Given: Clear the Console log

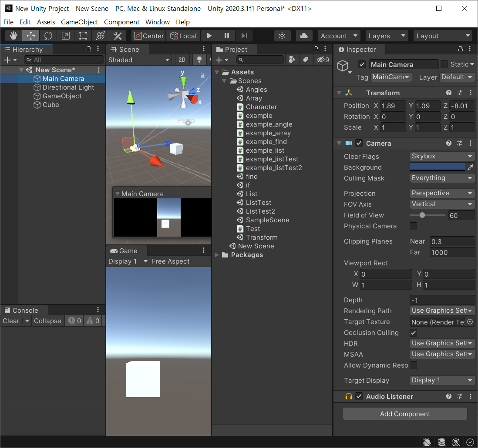Looking at the screenshot, I should (11, 321).
